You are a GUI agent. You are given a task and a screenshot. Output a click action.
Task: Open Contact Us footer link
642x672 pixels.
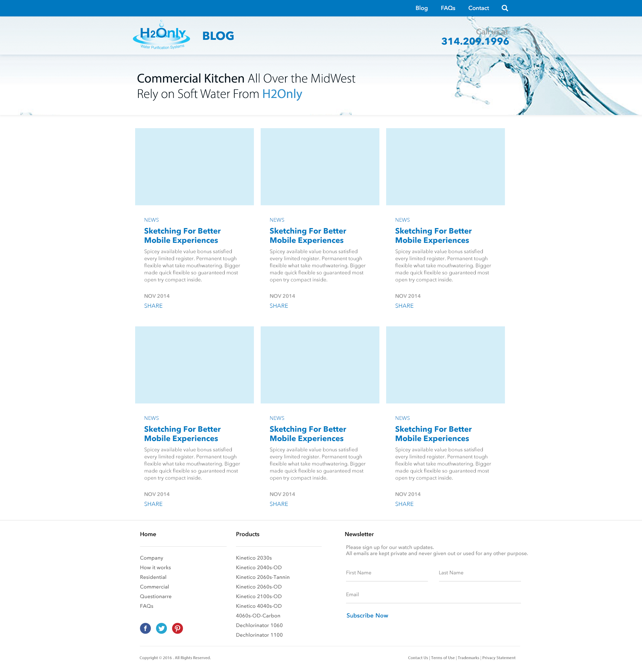tap(418, 658)
